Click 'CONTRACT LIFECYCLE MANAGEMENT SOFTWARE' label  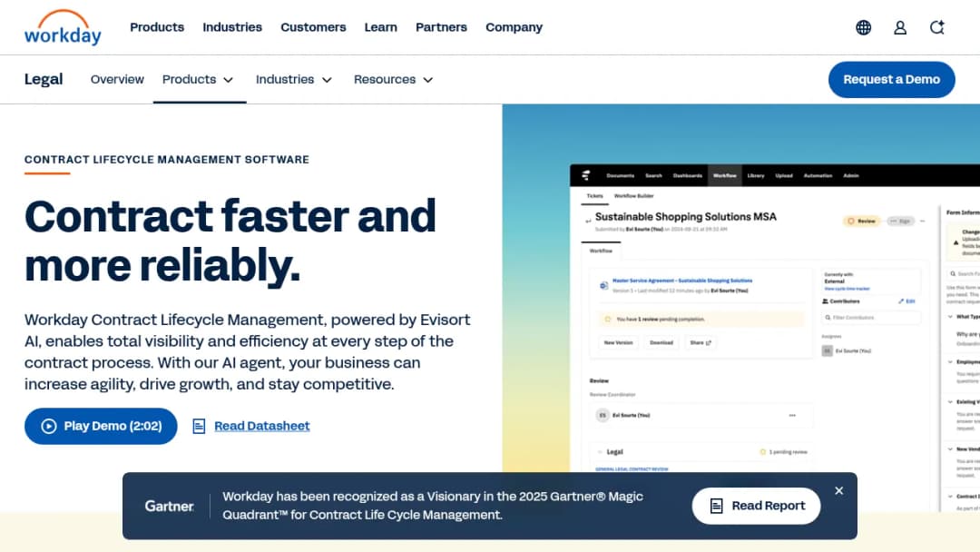[x=167, y=160]
